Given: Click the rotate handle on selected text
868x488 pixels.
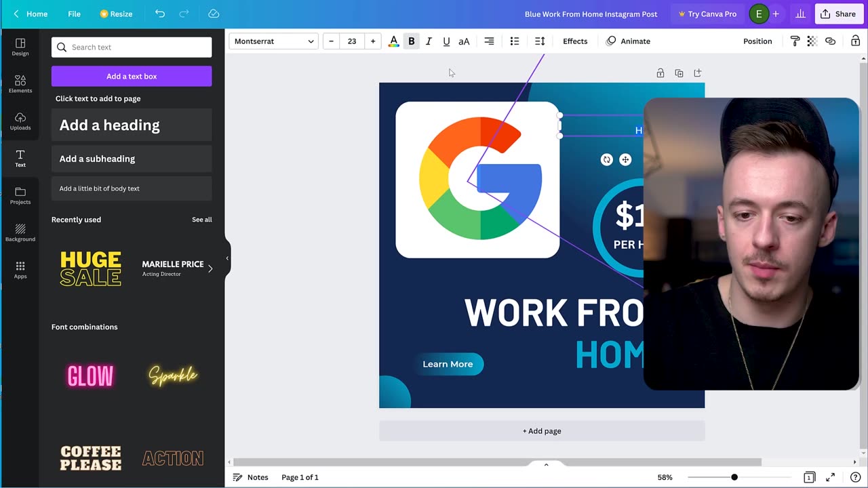Looking at the screenshot, I should click(606, 160).
